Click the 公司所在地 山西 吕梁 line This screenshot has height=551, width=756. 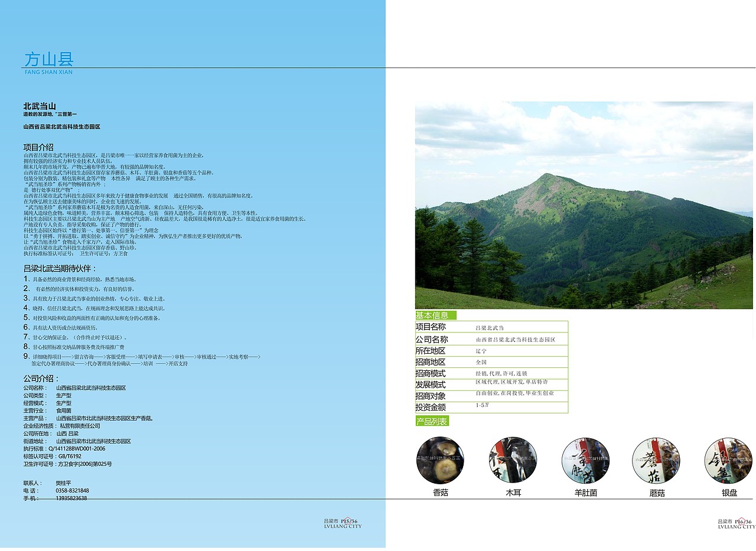(51, 433)
